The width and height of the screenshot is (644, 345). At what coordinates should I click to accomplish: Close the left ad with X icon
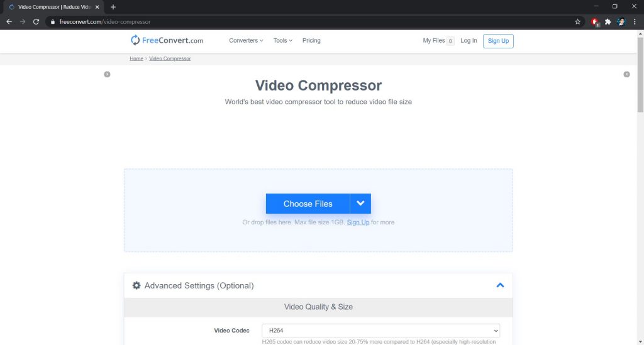pos(107,74)
